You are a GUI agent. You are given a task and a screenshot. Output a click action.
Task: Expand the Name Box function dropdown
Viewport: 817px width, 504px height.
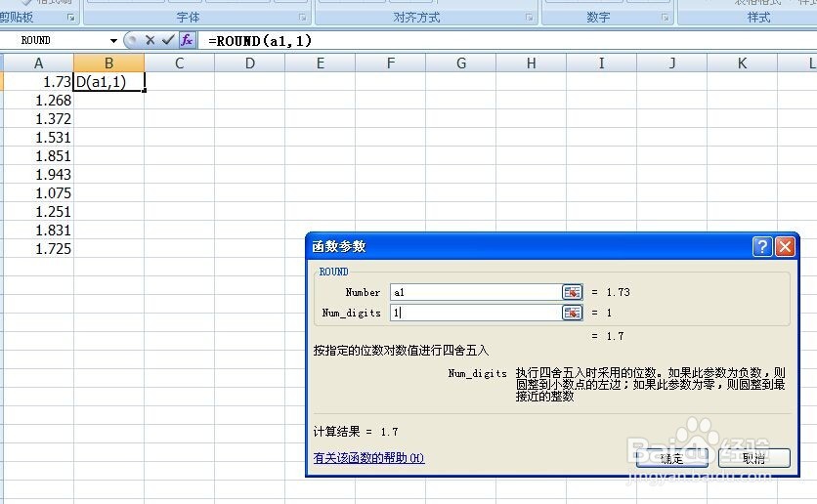coord(113,41)
